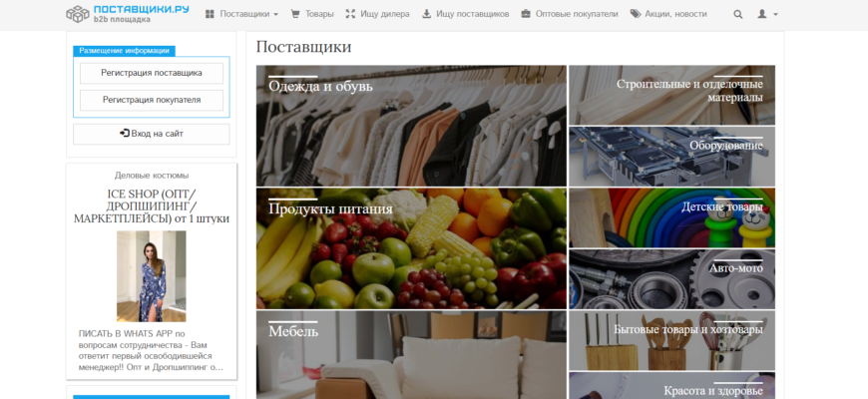
Task: Click the download icon beside Ищу поставщиков
Action: coord(426,14)
